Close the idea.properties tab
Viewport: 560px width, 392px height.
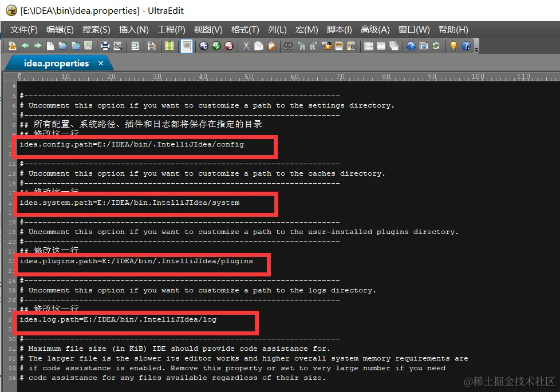click(101, 63)
